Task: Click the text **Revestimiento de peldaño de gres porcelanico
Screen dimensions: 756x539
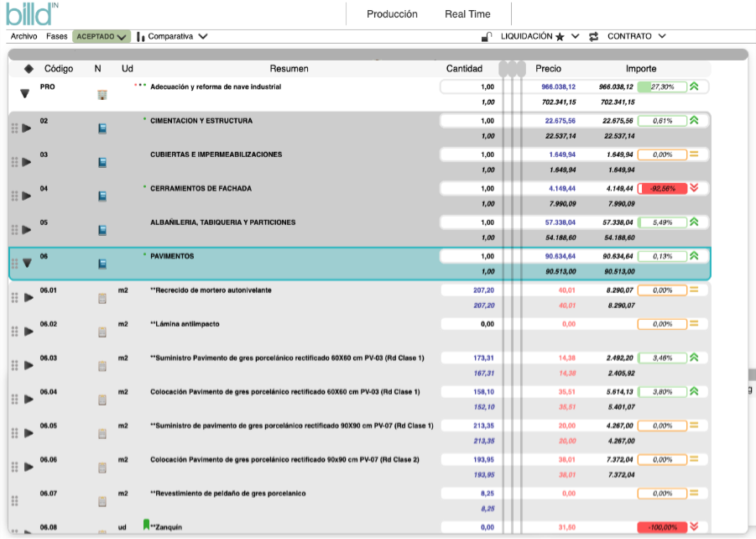Action: pyautogui.click(x=227, y=494)
